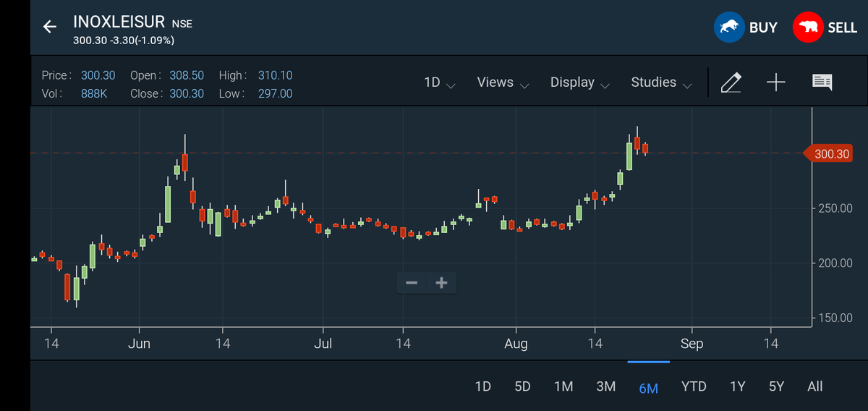
Task: Switch to 3M range
Action: pyautogui.click(x=605, y=386)
